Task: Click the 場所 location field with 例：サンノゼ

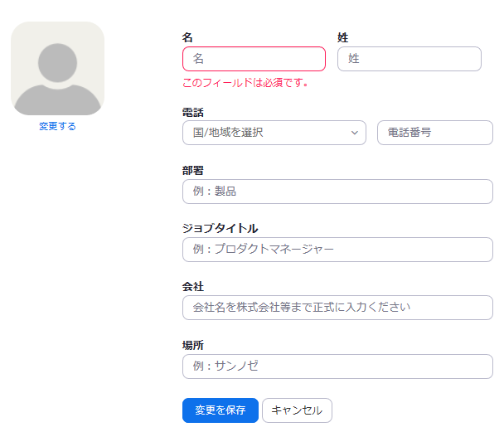Action: tap(337, 366)
